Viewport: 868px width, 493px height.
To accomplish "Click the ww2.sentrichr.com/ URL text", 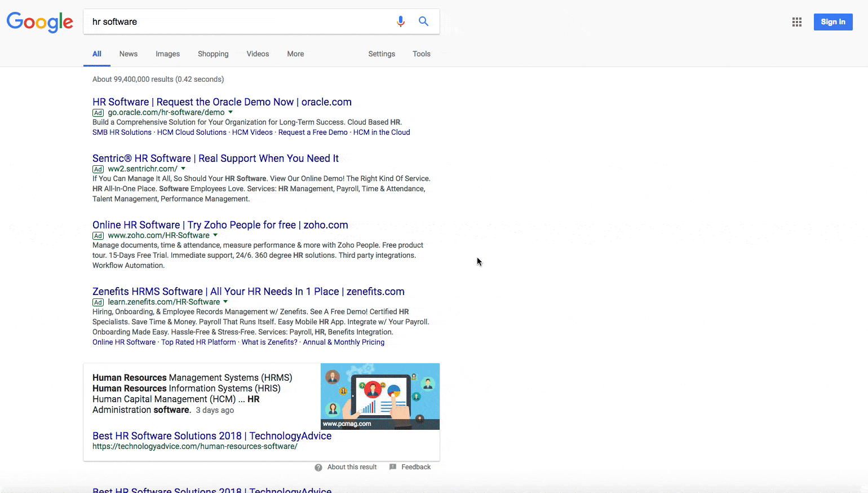I will coord(143,169).
